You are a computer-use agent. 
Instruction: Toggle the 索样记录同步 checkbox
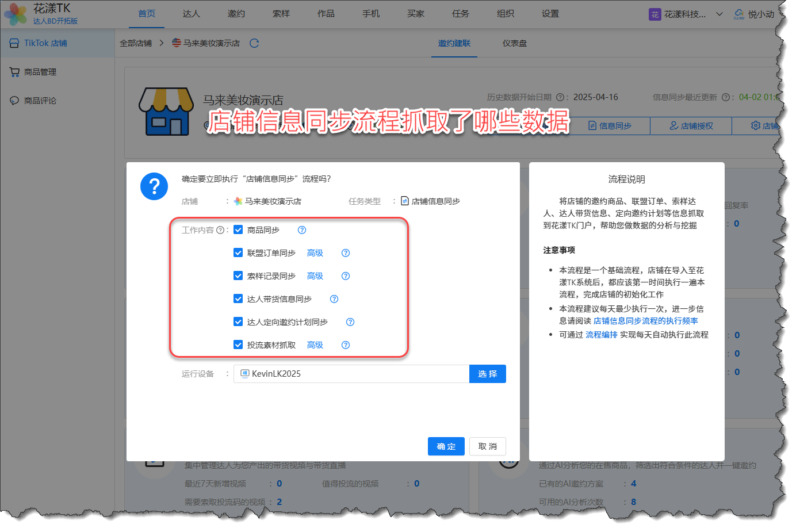click(x=238, y=276)
